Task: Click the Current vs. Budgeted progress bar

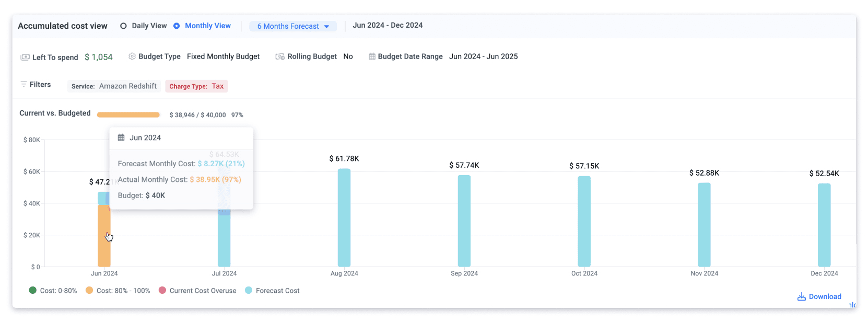Action: (128, 114)
